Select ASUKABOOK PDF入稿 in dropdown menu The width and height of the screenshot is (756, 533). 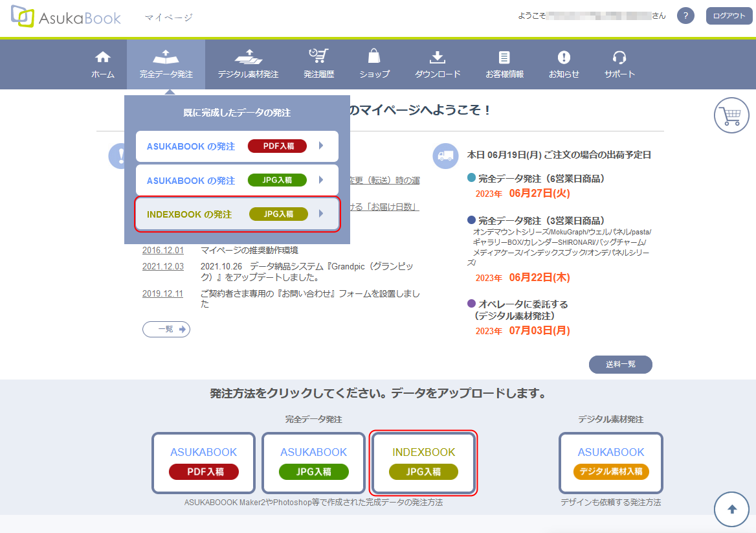237,146
